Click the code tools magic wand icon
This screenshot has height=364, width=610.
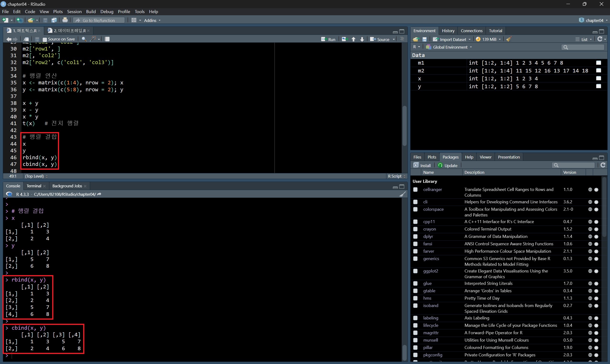93,39
